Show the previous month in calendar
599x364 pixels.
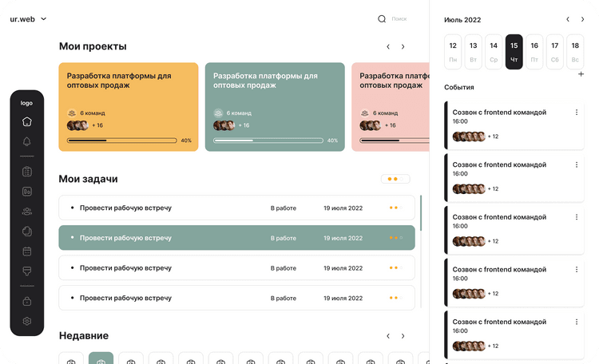[x=568, y=19]
